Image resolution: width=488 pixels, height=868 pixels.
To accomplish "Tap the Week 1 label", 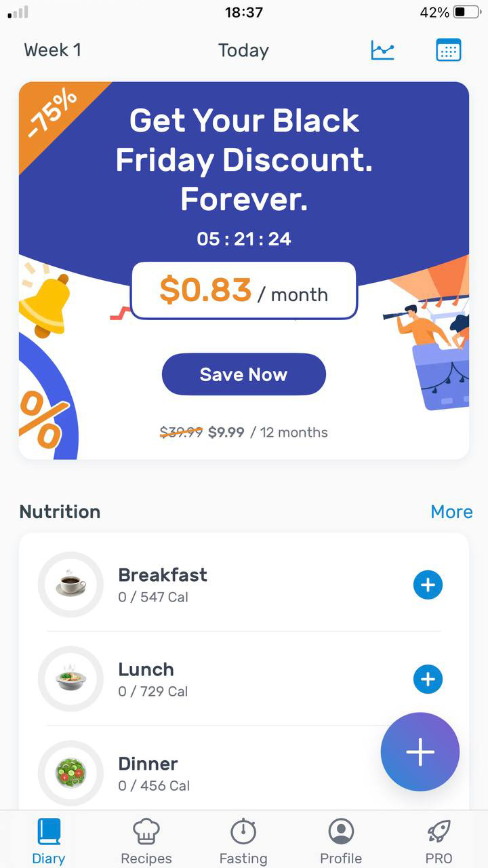I will (x=52, y=50).
